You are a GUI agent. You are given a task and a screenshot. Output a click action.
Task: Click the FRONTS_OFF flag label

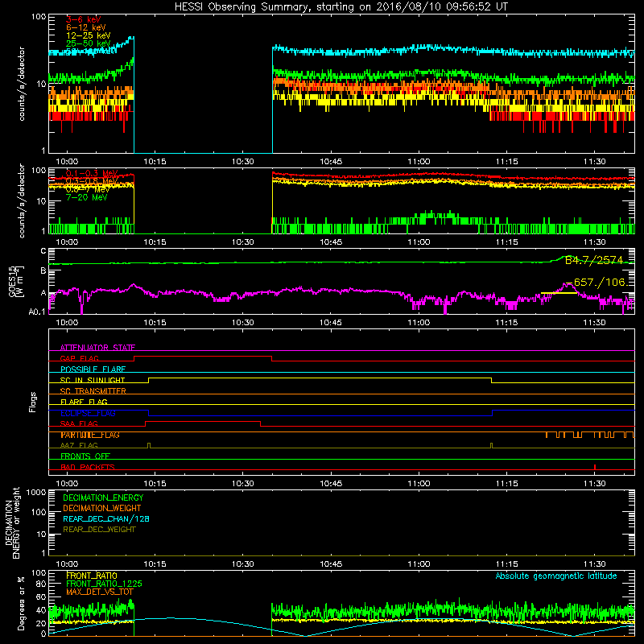tap(85, 456)
